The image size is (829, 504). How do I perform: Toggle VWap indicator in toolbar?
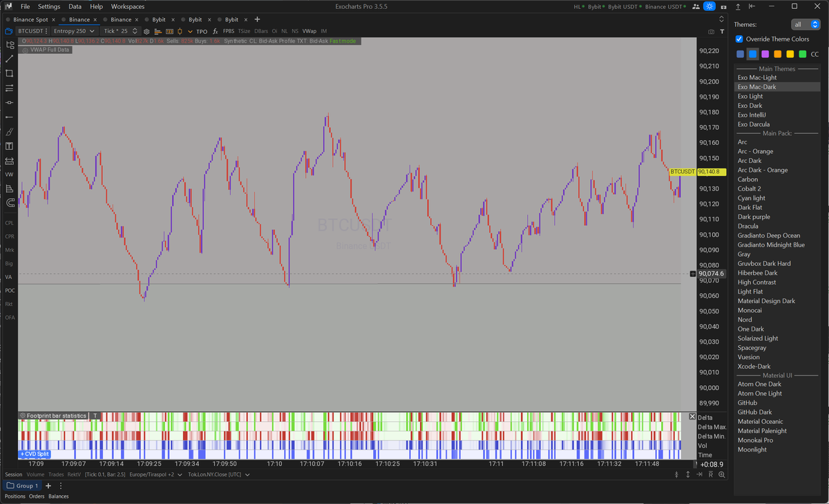(x=309, y=31)
